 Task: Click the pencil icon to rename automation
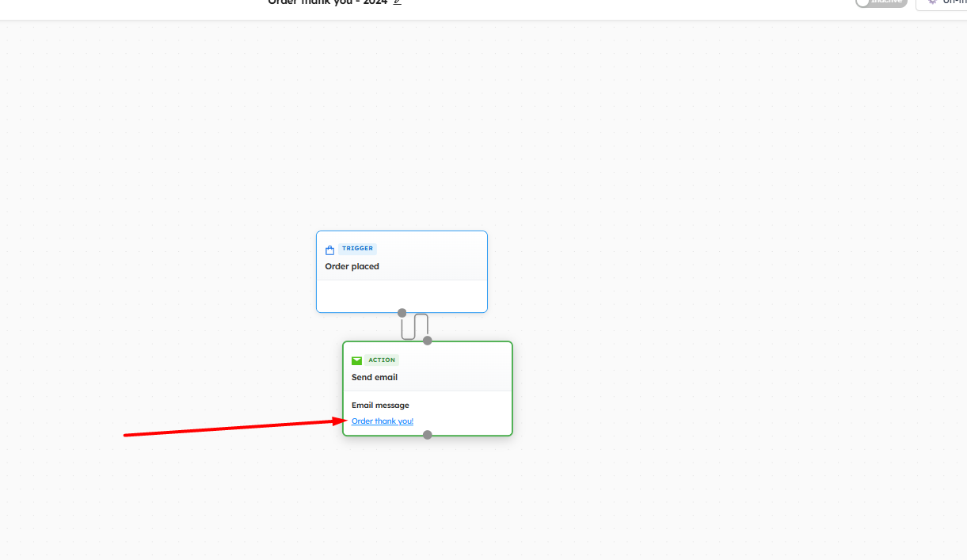(398, 2)
